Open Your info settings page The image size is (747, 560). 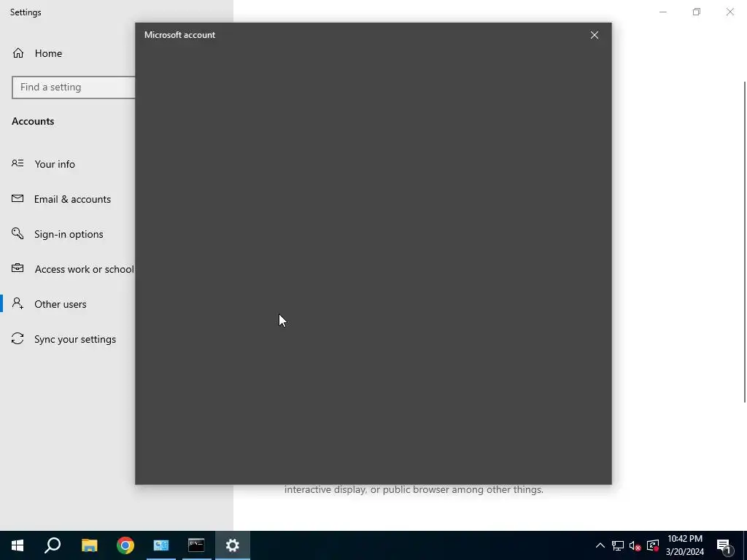[55, 164]
